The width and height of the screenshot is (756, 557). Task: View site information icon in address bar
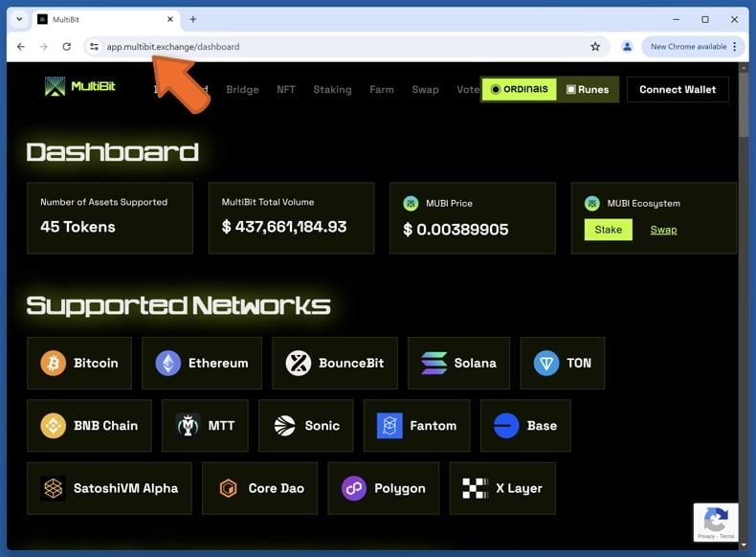pos(94,46)
